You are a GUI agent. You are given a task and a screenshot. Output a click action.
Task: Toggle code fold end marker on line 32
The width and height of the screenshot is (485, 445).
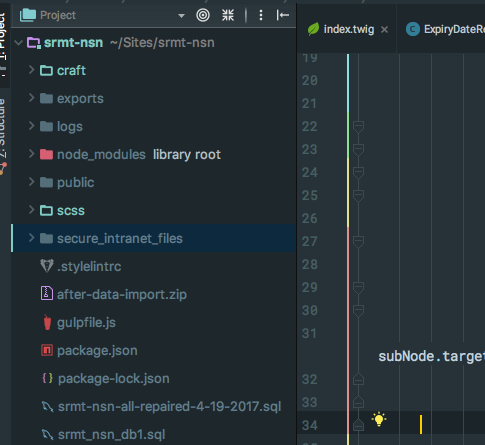(358, 379)
